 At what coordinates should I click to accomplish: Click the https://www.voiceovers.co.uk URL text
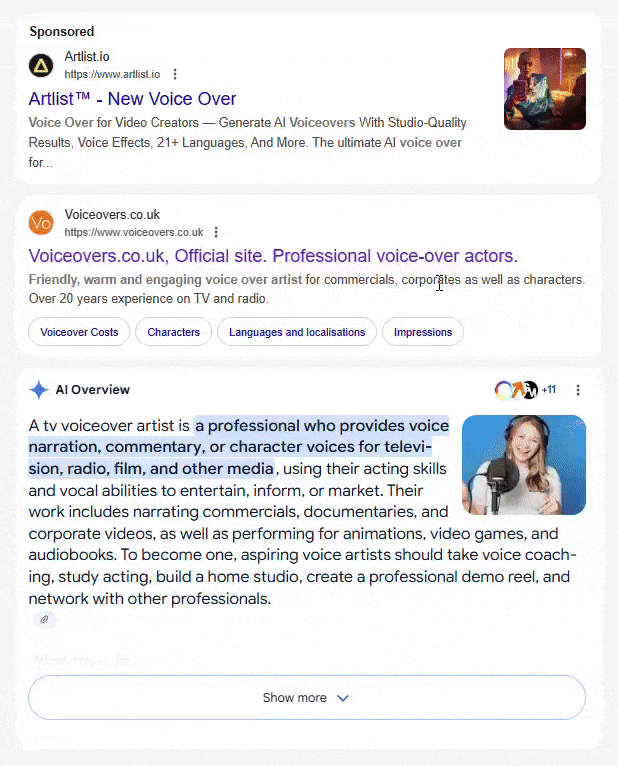(133, 232)
